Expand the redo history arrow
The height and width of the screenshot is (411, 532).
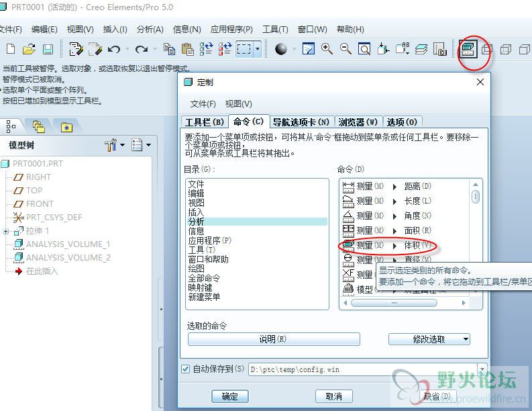click(x=155, y=49)
